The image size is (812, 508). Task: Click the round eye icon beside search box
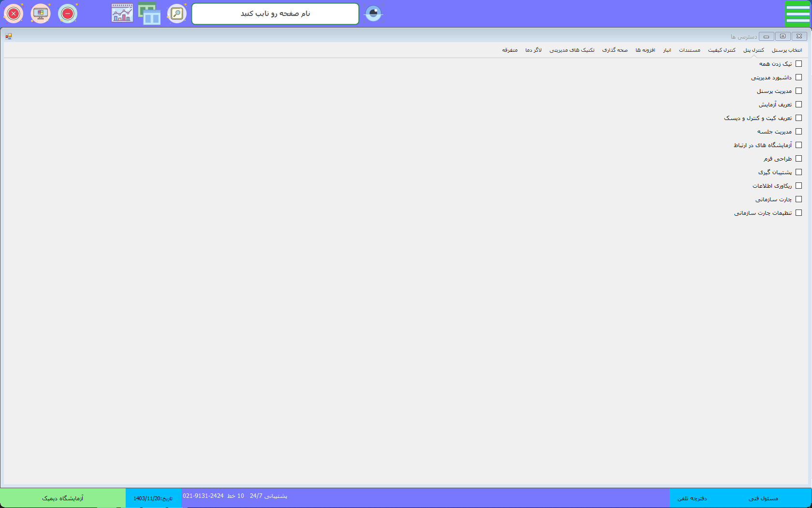[x=373, y=14]
